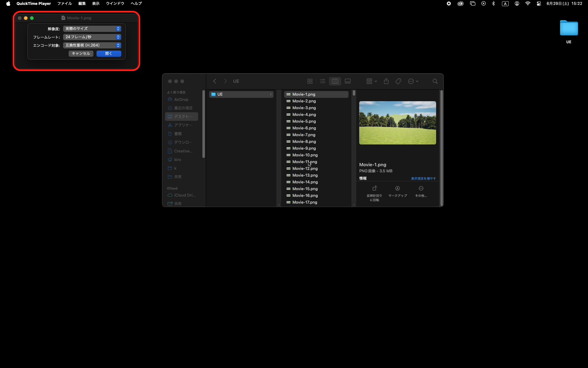Viewport: 588px width, 368px height.
Task: Click the キャンセル button in dialog
Action: [x=81, y=53]
